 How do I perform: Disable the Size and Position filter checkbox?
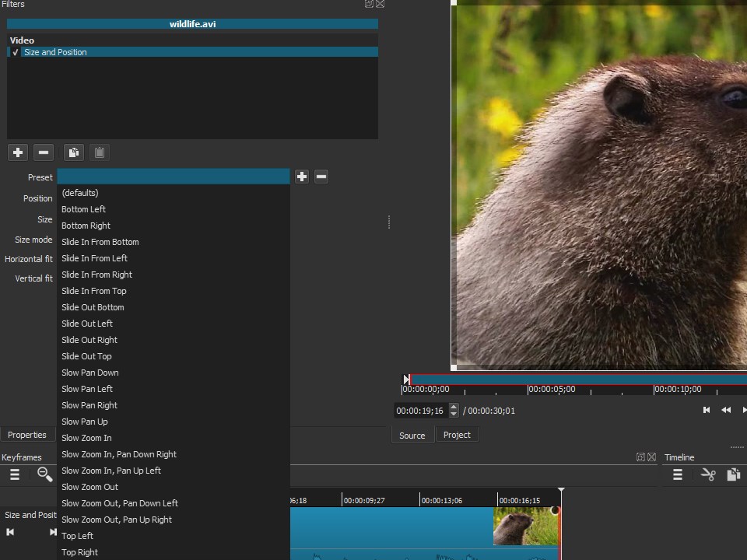pyautogui.click(x=15, y=52)
